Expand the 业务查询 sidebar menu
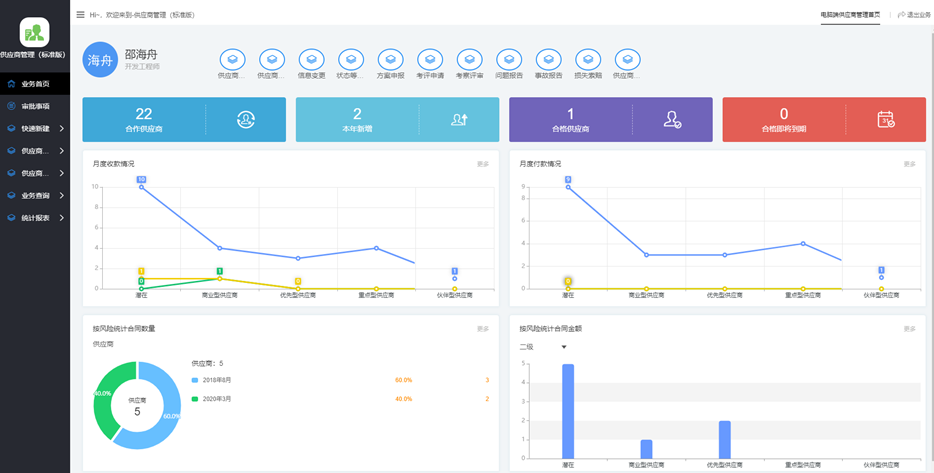This screenshot has width=934, height=473. tap(35, 195)
